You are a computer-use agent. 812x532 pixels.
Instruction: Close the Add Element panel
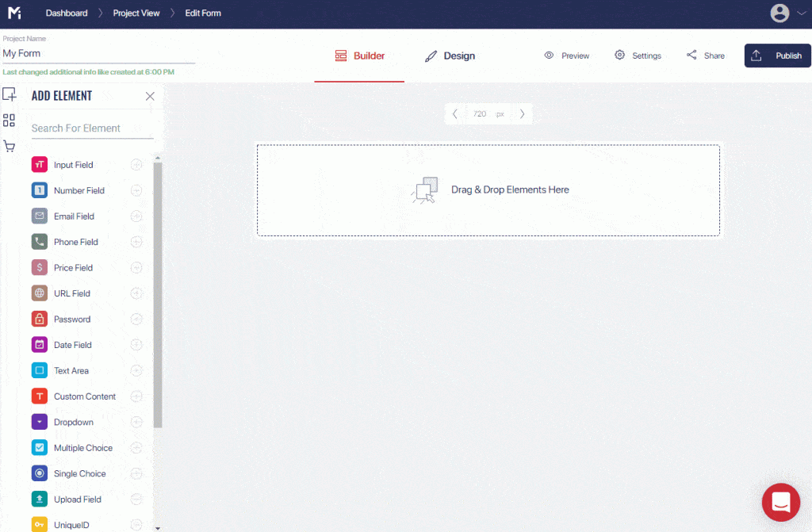click(150, 96)
